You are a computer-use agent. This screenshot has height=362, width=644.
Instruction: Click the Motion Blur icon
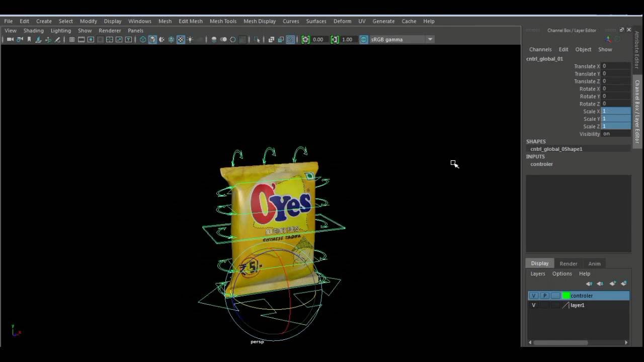coord(223,39)
